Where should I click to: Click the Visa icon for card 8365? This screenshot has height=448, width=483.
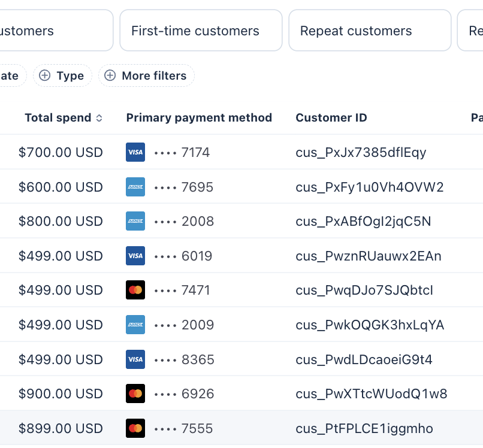135,359
